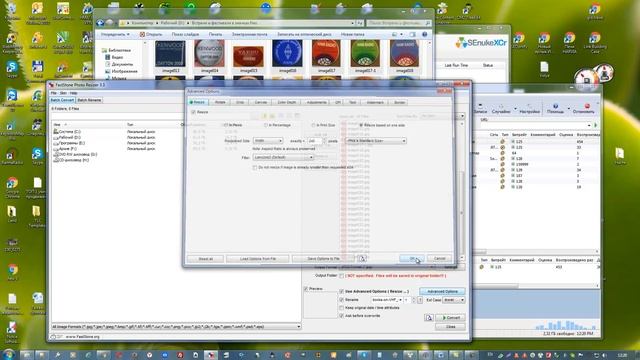Open Изображения in Explorer sidebar
640x360 pixels.
coord(121,71)
